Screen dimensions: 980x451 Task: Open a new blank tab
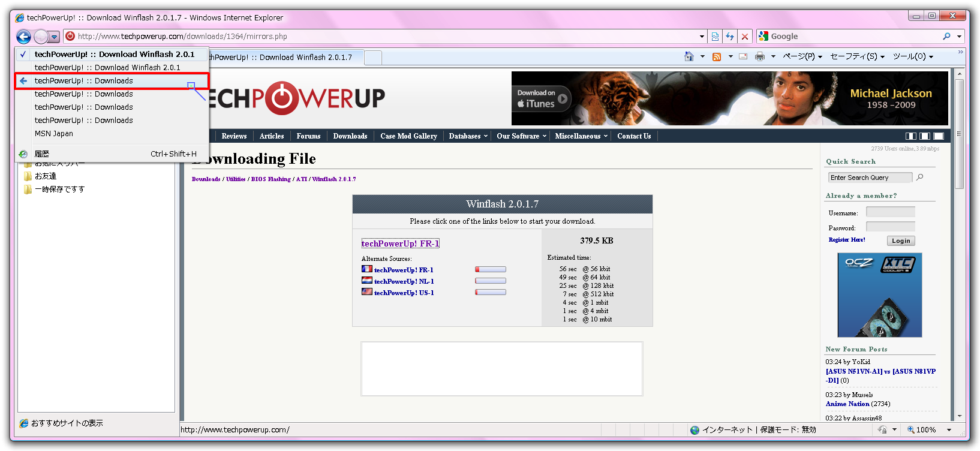(x=373, y=58)
